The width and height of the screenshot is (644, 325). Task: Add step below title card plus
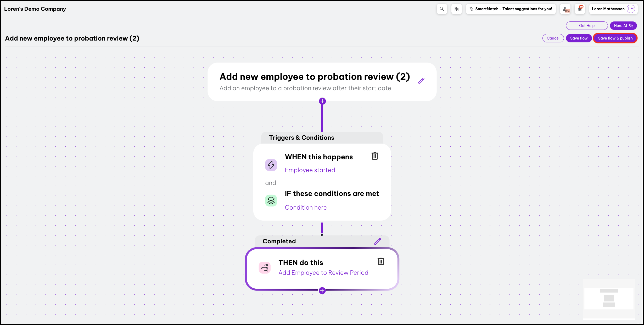[x=322, y=101]
